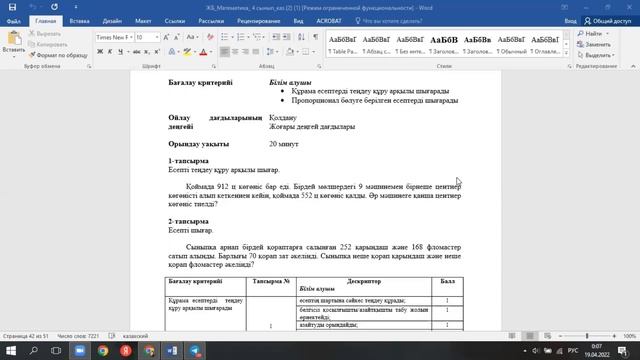The height and width of the screenshot is (360, 640).
Task: Increase paragraph indent
Action: (x=287, y=37)
